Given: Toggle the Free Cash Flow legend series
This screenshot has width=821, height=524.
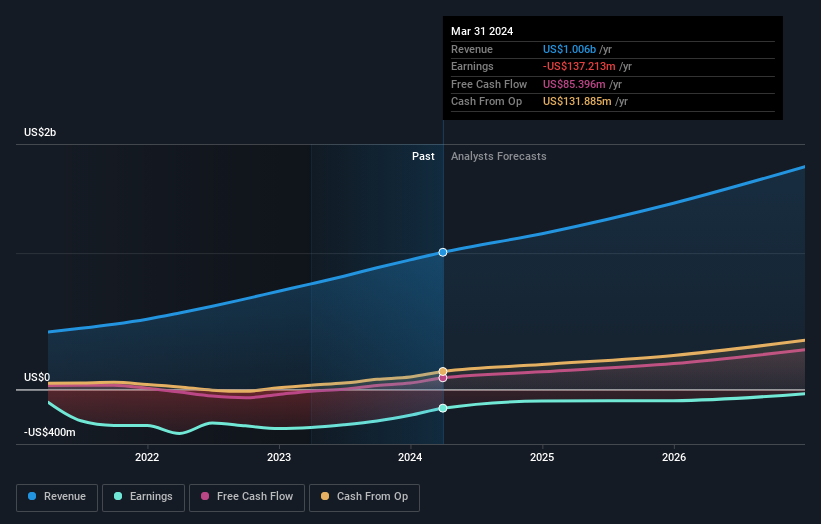Looking at the screenshot, I should pos(247,497).
